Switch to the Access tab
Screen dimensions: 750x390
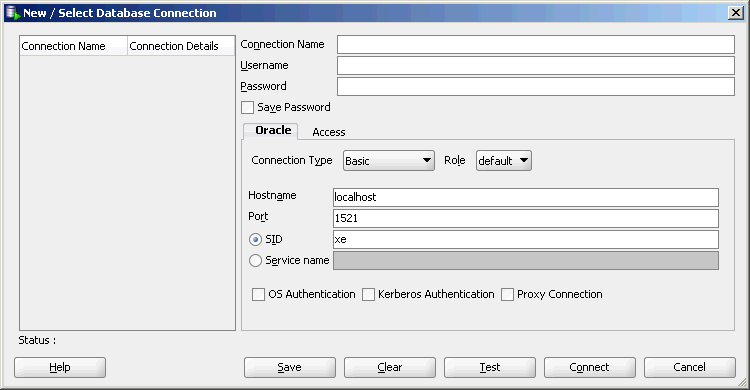329,132
